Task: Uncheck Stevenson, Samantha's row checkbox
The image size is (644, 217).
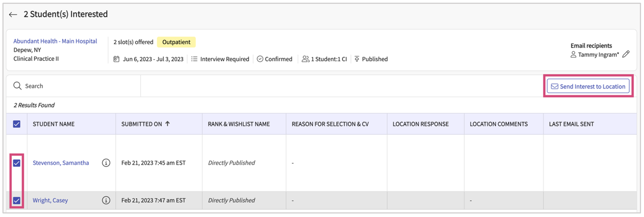Action: [x=17, y=163]
